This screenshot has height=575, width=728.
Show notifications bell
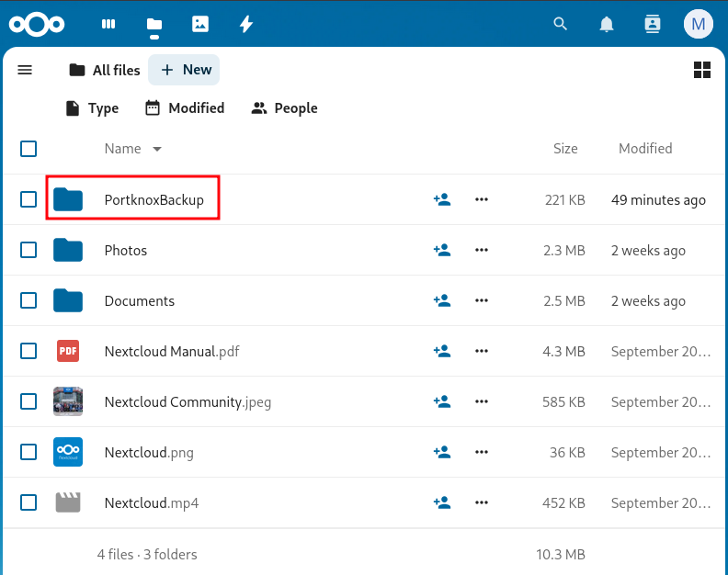point(607,25)
